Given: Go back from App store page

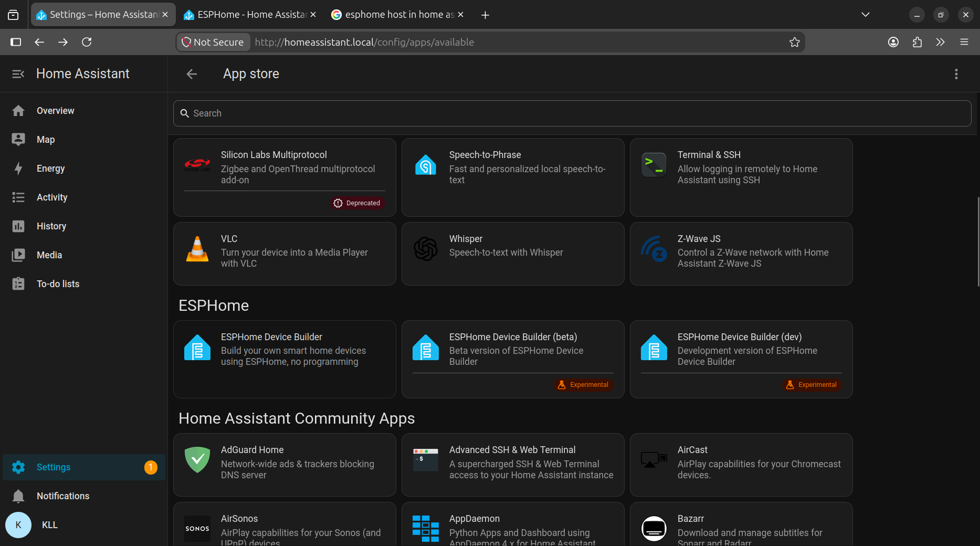Looking at the screenshot, I should [x=192, y=74].
